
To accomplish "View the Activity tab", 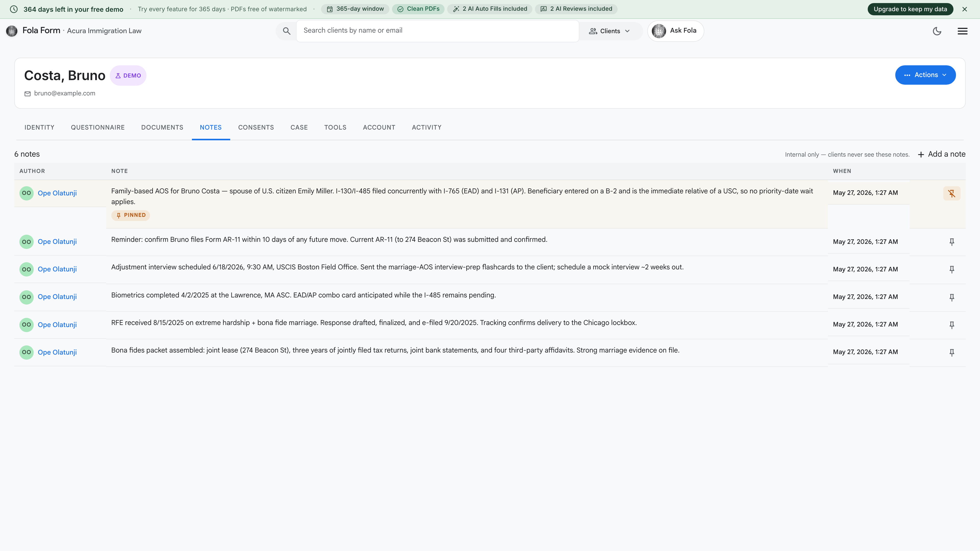I will (x=426, y=127).
